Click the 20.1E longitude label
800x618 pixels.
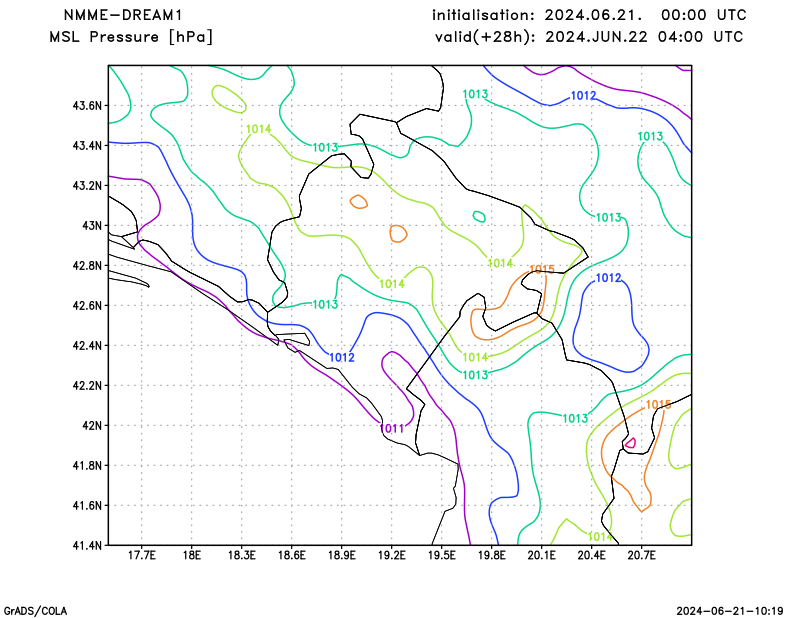[541, 555]
